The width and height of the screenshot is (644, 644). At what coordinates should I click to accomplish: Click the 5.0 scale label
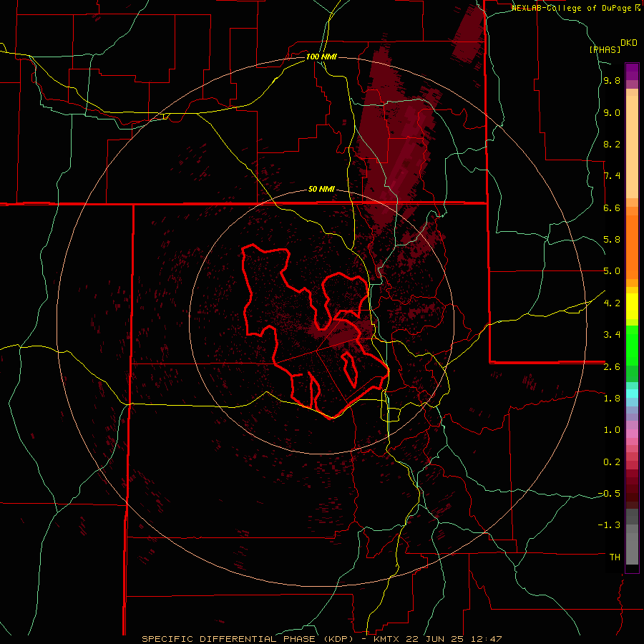pyautogui.click(x=612, y=271)
